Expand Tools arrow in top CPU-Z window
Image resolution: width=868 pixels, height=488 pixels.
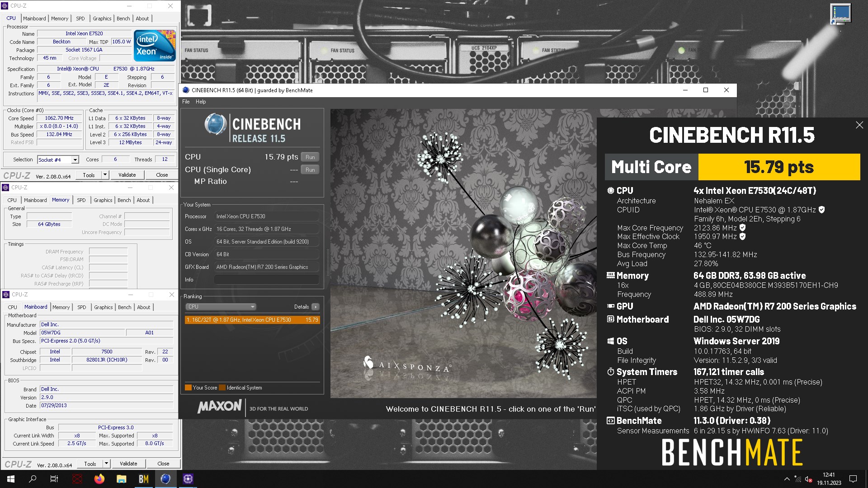(105, 175)
